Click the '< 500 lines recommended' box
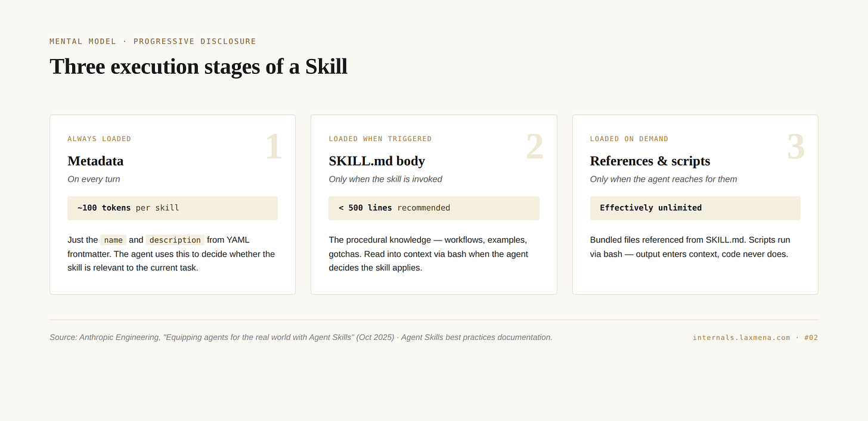The image size is (868, 421). coord(434,208)
